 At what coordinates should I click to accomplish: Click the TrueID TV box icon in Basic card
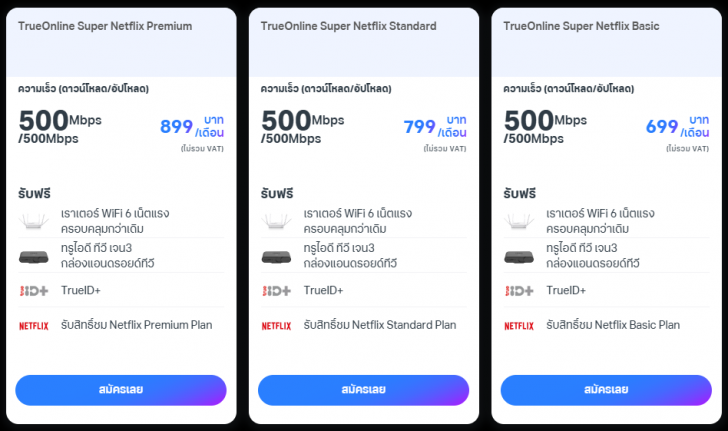[519, 256]
